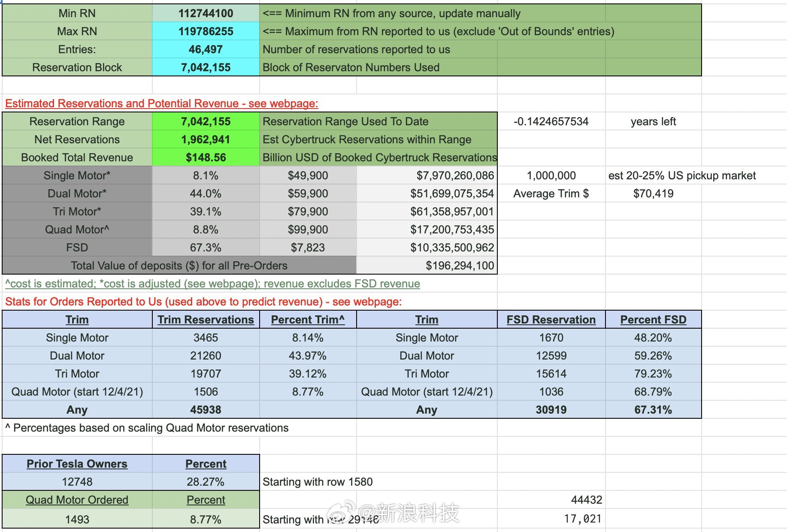Open the Estimated Reservations and Potential Revenue link
The width and height of the screenshot is (787, 532).
(162, 103)
